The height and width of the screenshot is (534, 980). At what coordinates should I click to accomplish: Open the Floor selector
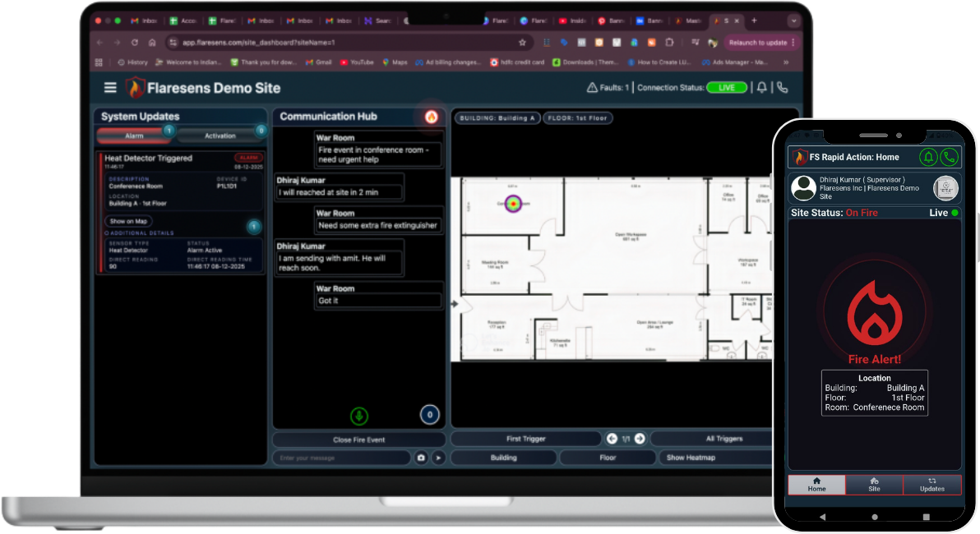pos(608,458)
